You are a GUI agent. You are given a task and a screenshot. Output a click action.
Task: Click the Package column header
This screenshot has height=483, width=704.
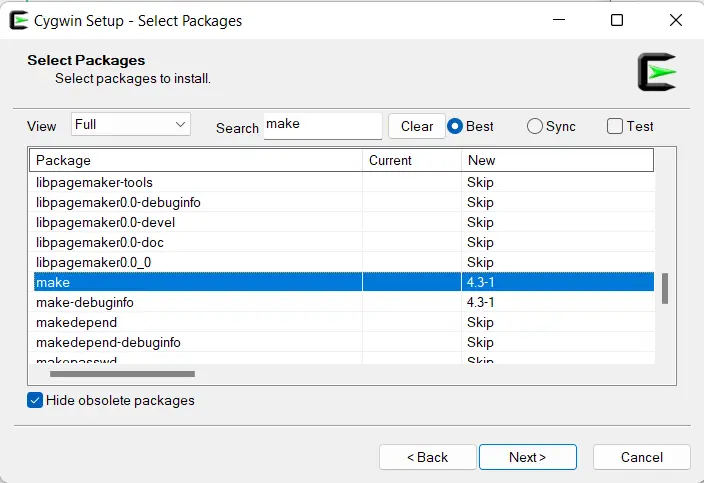[196, 160]
